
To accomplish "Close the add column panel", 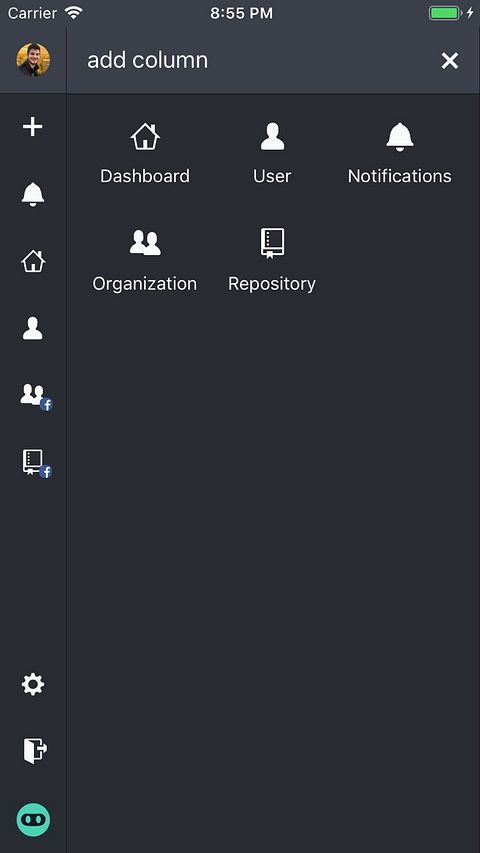I will point(450,60).
